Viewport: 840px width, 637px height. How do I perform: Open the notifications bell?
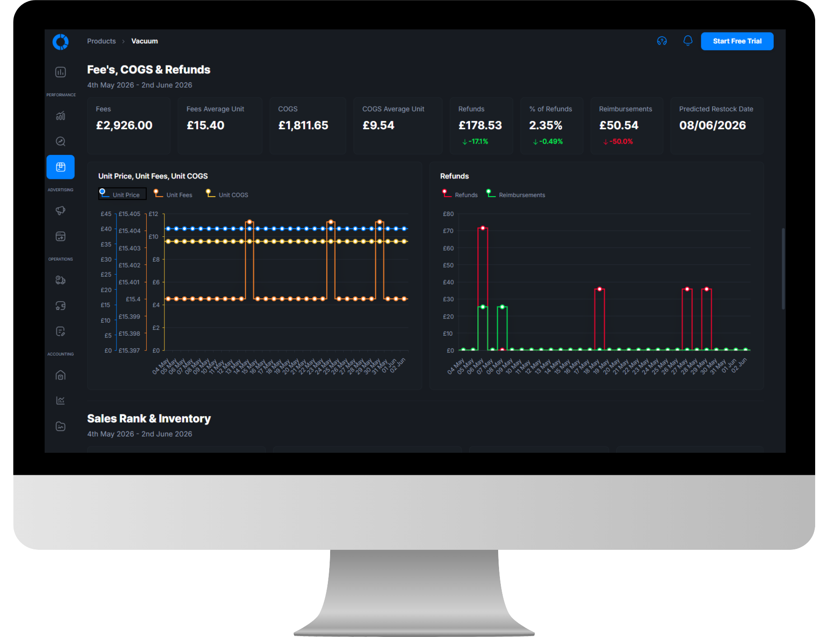[x=687, y=41]
